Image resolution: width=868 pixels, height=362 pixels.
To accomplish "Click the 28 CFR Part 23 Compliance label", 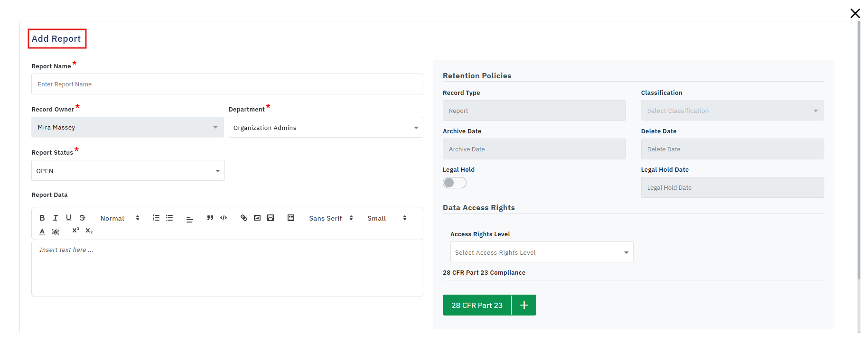I will [484, 273].
